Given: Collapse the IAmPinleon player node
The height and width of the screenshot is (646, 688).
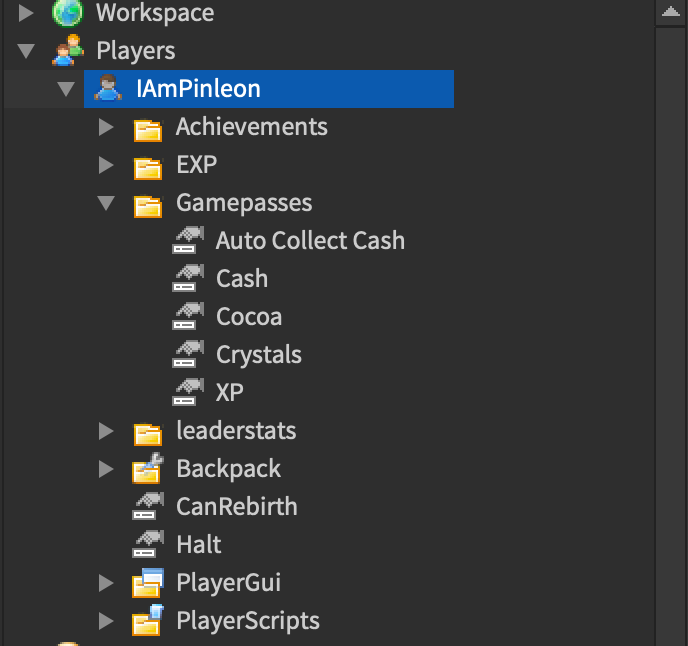Looking at the screenshot, I should pyautogui.click(x=66, y=89).
